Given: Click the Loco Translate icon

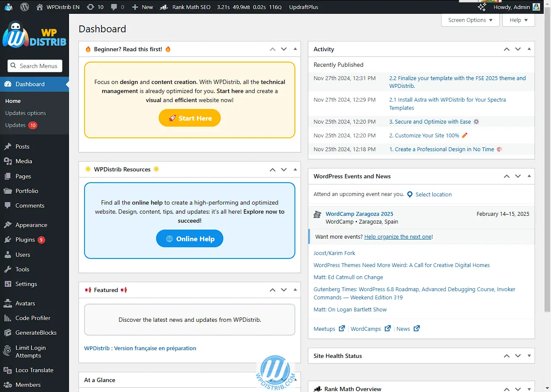Looking at the screenshot, I should tap(8, 370).
